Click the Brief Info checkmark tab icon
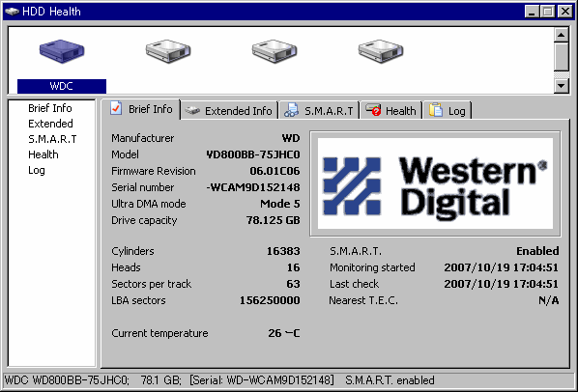578x392 pixels. (116, 108)
